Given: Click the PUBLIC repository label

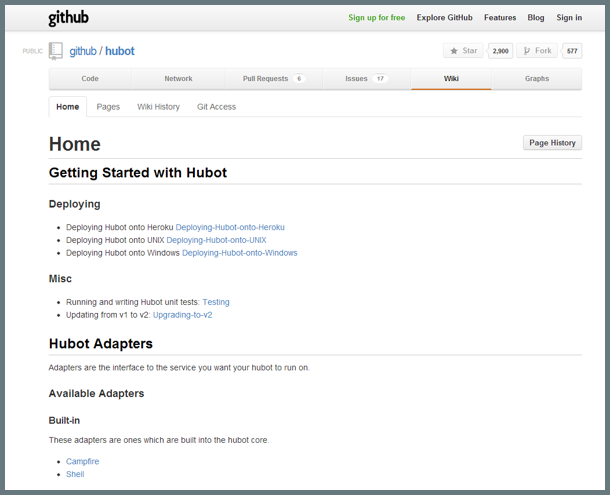Looking at the screenshot, I should coord(33,51).
